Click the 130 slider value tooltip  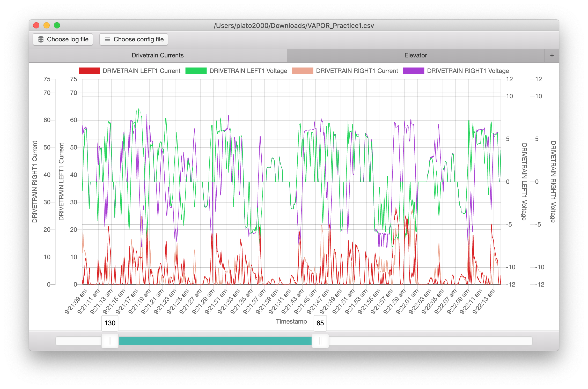[110, 323]
